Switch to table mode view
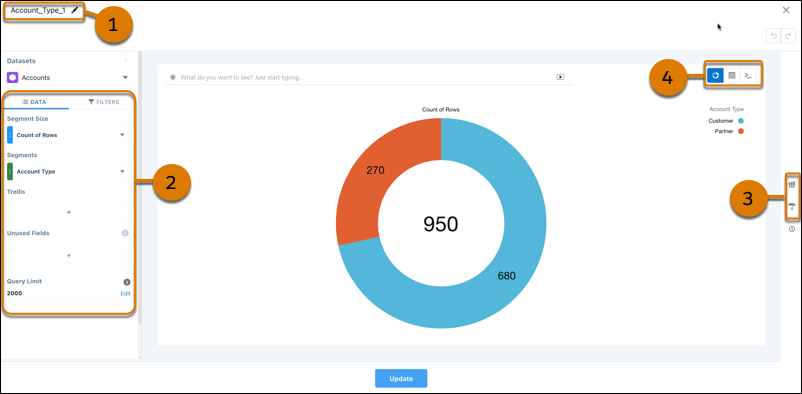 coord(732,75)
